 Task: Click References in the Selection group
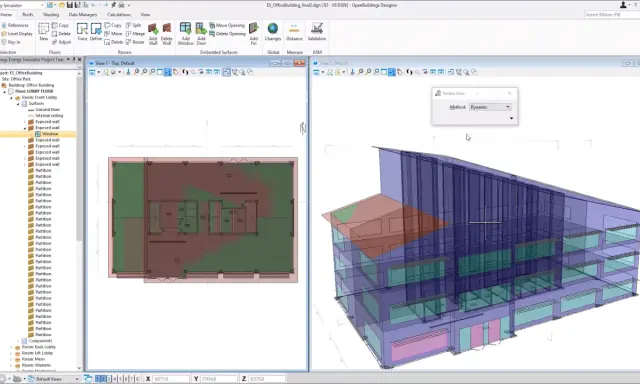(15, 25)
